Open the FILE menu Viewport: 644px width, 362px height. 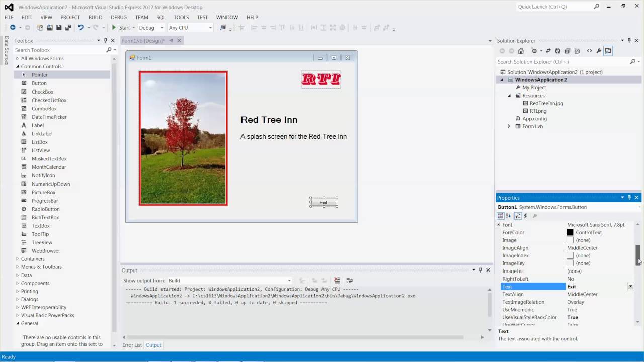[9, 17]
